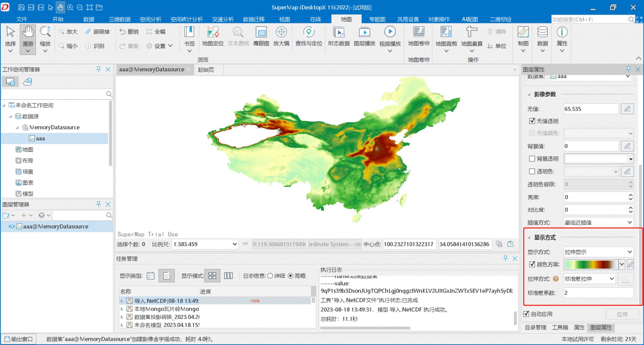Open 查找与定位 find and locate
Screen dimensions: 644x345
[x=309, y=37]
